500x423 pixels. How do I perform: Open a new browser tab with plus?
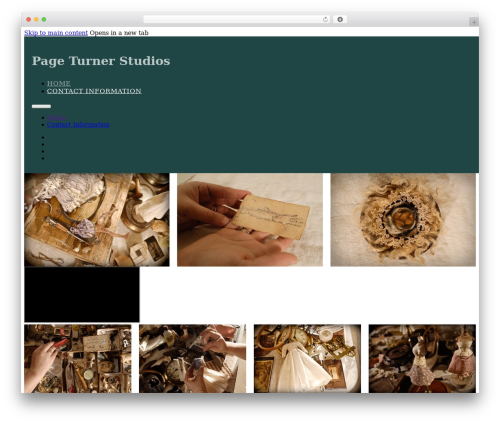[474, 22]
